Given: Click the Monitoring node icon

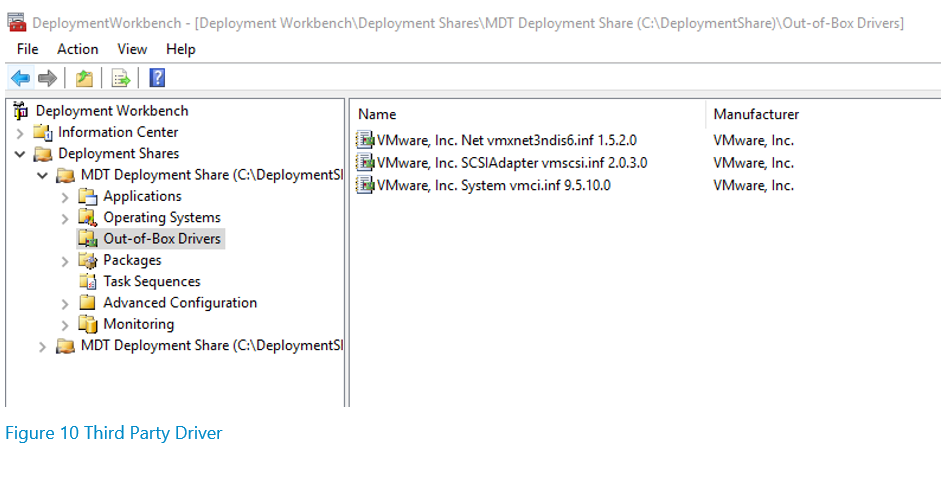Looking at the screenshot, I should 87,324.
